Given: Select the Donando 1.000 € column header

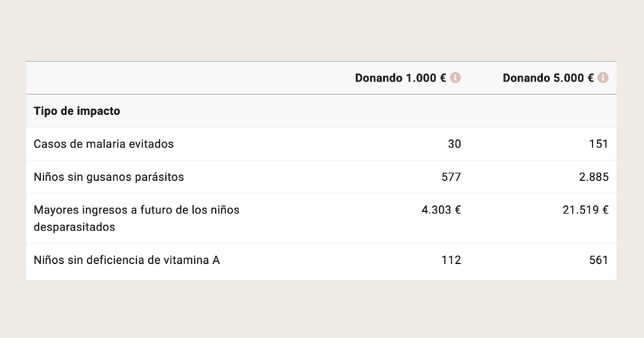Looking at the screenshot, I should (x=400, y=78).
